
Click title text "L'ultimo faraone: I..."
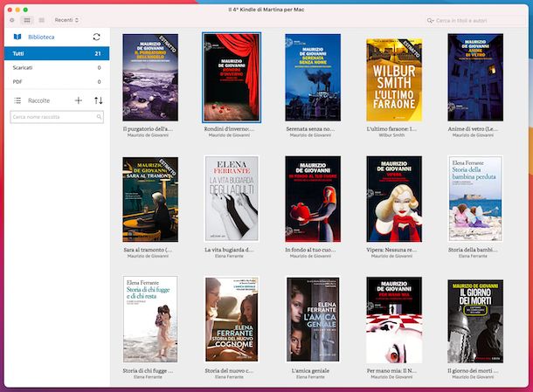pyautogui.click(x=391, y=129)
